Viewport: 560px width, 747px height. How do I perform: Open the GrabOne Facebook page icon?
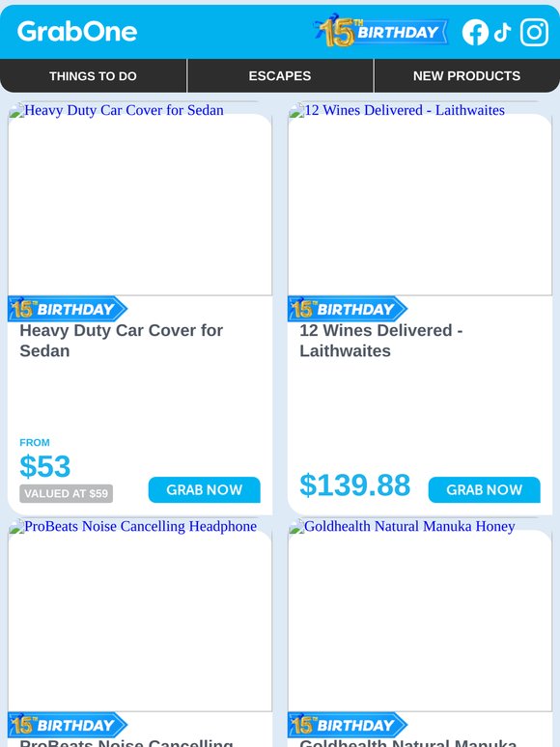pos(475,33)
